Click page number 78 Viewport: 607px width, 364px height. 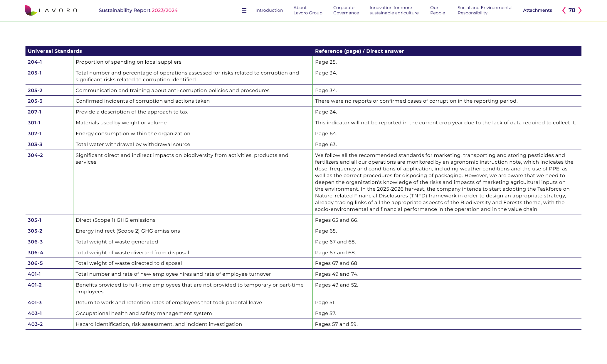572,10
